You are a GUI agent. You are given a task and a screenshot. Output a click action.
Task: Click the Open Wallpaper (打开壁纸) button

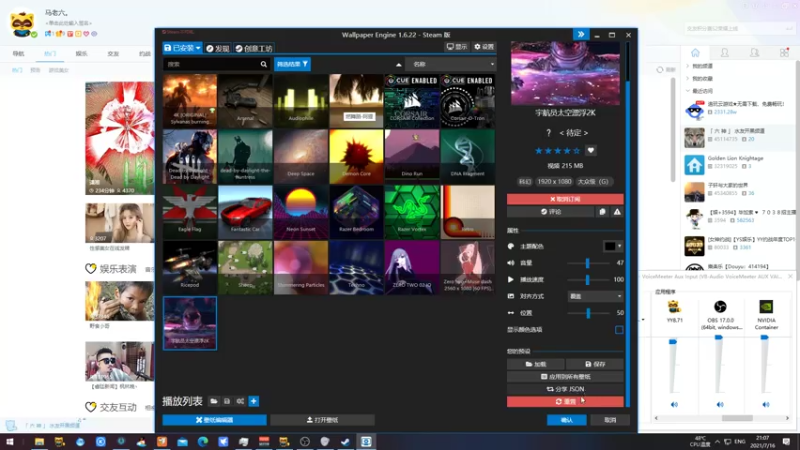coord(322,420)
